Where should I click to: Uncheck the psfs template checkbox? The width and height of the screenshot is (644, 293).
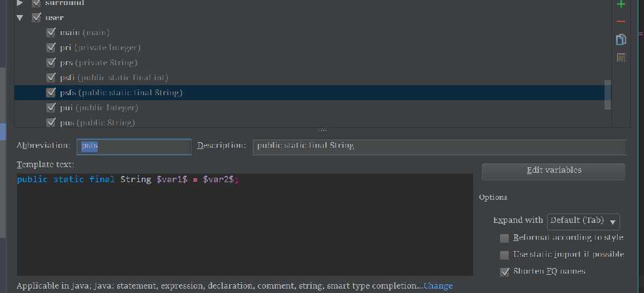(51, 93)
